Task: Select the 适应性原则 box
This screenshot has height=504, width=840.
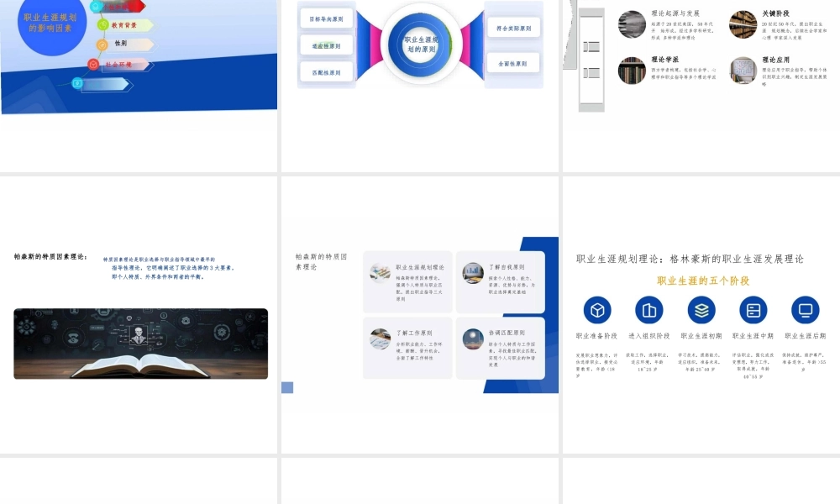Action: (326, 45)
